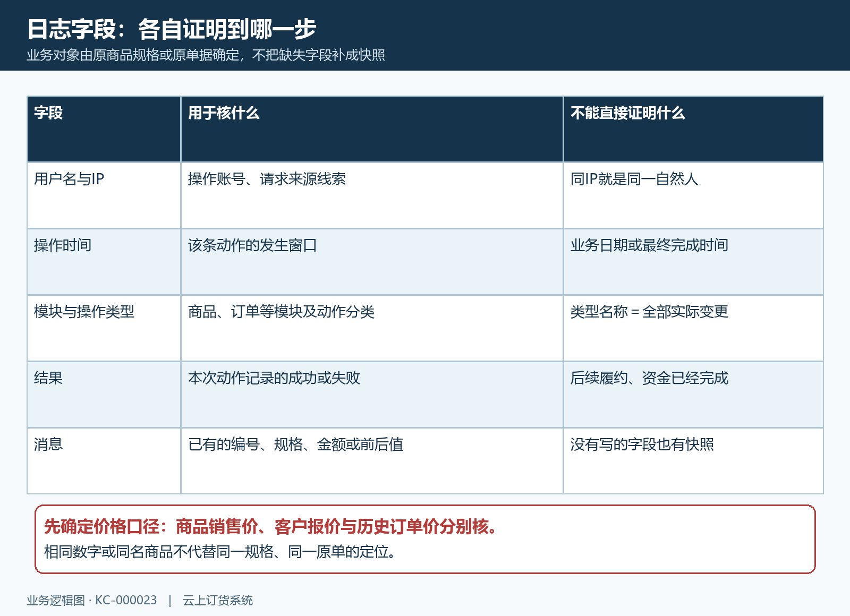Click the note line 相同数字或同名商品不代替同一规格

pyautogui.click(x=220, y=552)
